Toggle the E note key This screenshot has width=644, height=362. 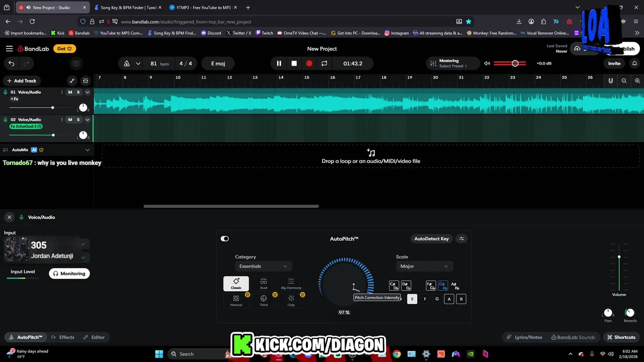(x=412, y=299)
